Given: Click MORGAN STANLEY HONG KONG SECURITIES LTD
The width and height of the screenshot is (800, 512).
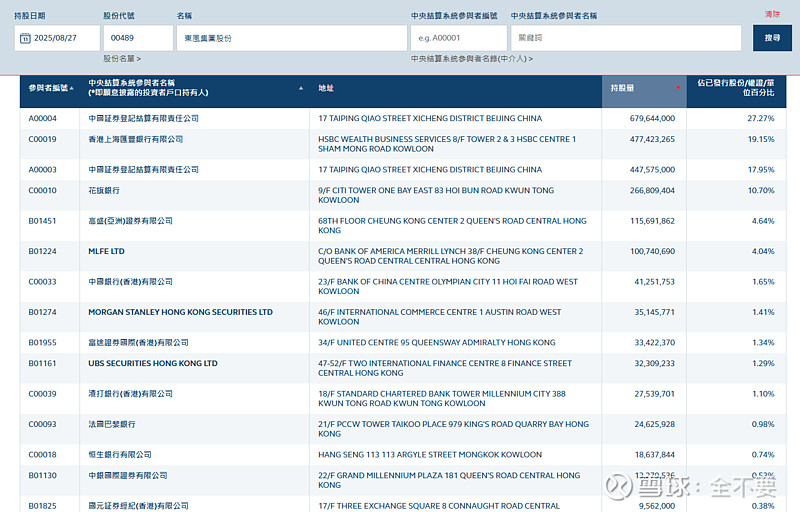Looking at the screenshot, I should (x=181, y=312).
